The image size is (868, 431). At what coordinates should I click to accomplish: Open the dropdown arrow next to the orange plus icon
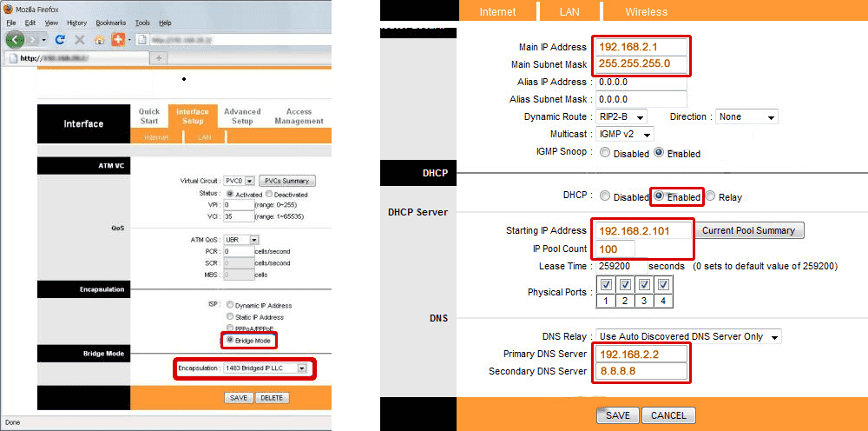[x=129, y=40]
